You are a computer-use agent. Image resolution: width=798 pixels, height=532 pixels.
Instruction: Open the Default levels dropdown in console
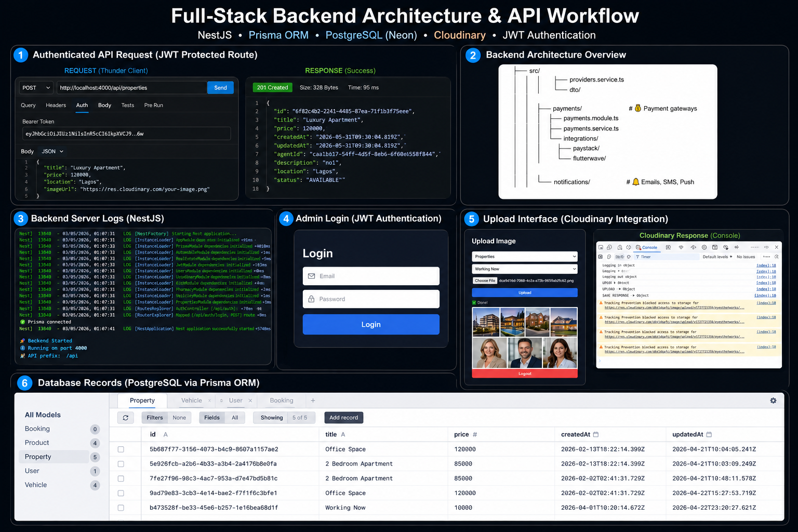pyautogui.click(x=717, y=257)
